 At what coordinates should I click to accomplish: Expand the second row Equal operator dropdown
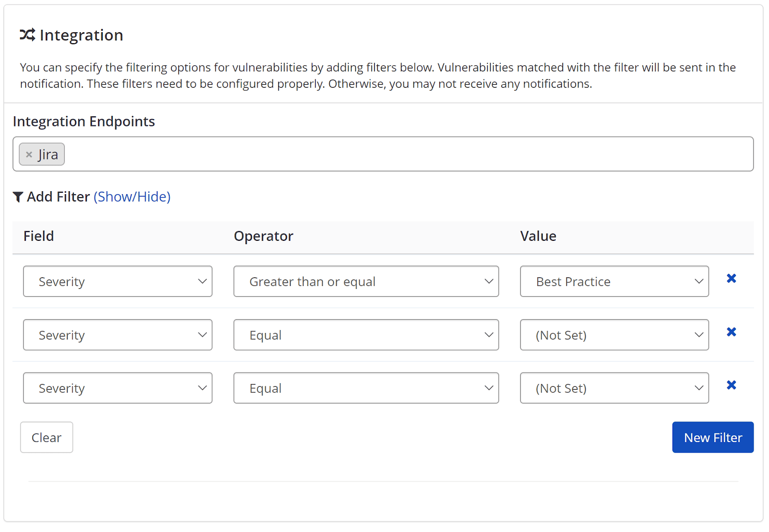click(x=366, y=334)
